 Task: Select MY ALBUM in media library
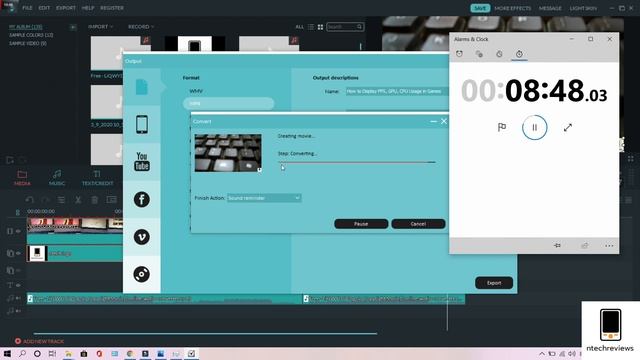click(25, 27)
